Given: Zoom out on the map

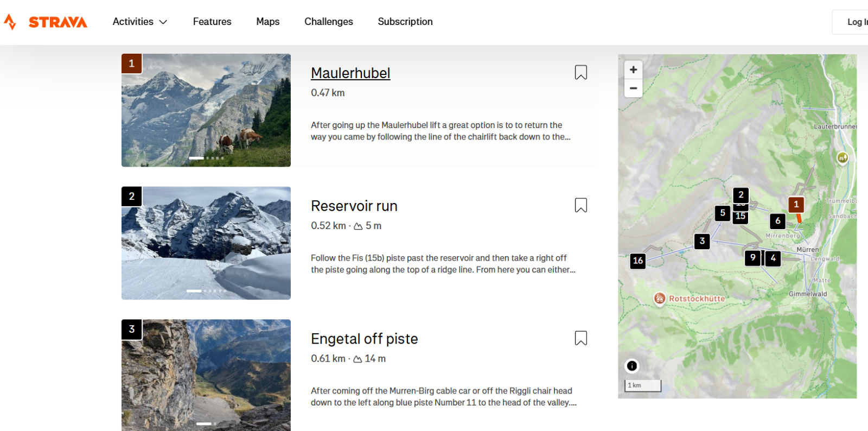Looking at the screenshot, I should pyautogui.click(x=633, y=88).
